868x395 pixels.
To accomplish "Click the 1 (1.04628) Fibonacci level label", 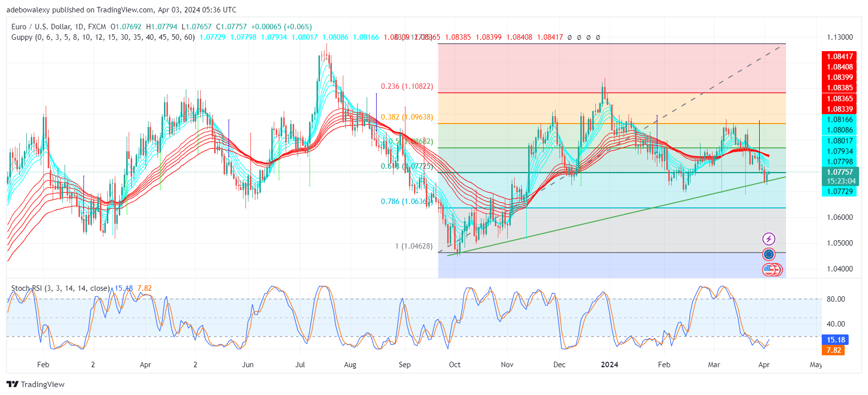I will click(413, 246).
